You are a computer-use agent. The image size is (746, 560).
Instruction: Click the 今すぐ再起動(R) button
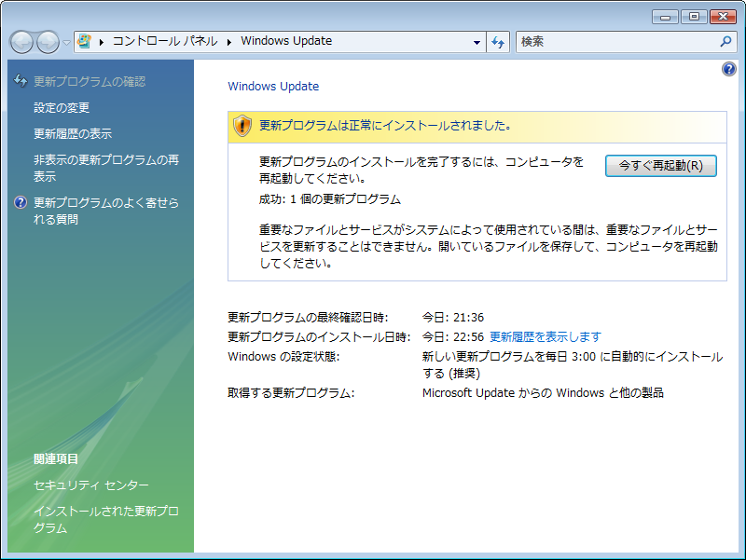click(661, 166)
